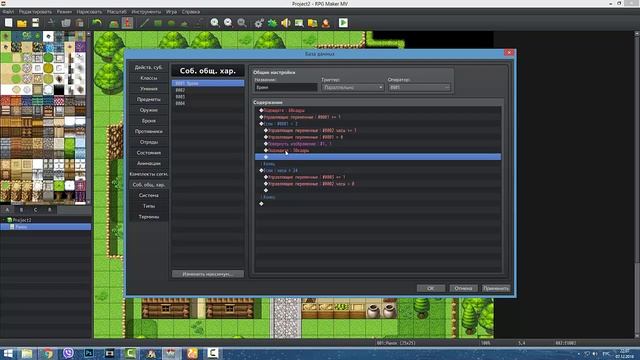Image resolution: width=640 pixels, height=360 pixels.
Task: Open the Отряды database tab
Action: click(149, 142)
